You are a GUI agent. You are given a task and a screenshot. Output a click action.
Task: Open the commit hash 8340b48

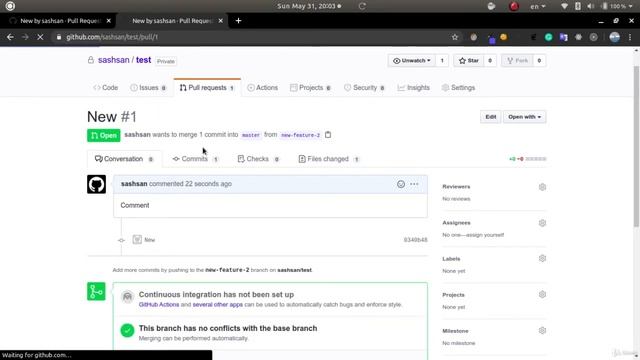[x=416, y=240]
